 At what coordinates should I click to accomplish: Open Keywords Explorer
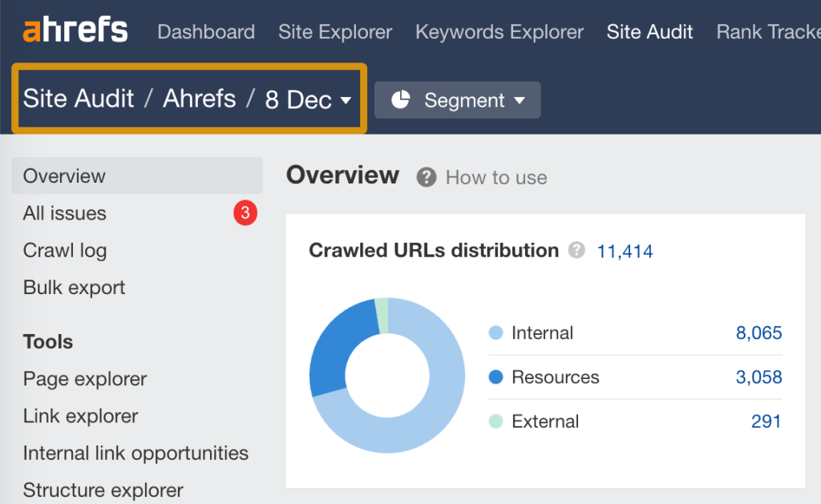click(x=499, y=32)
